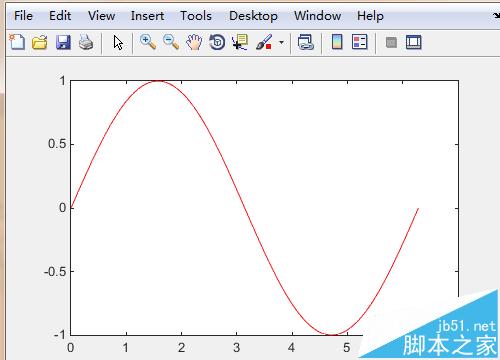
Task: Activate the Zoom Out magnifier tool
Action: (171, 42)
